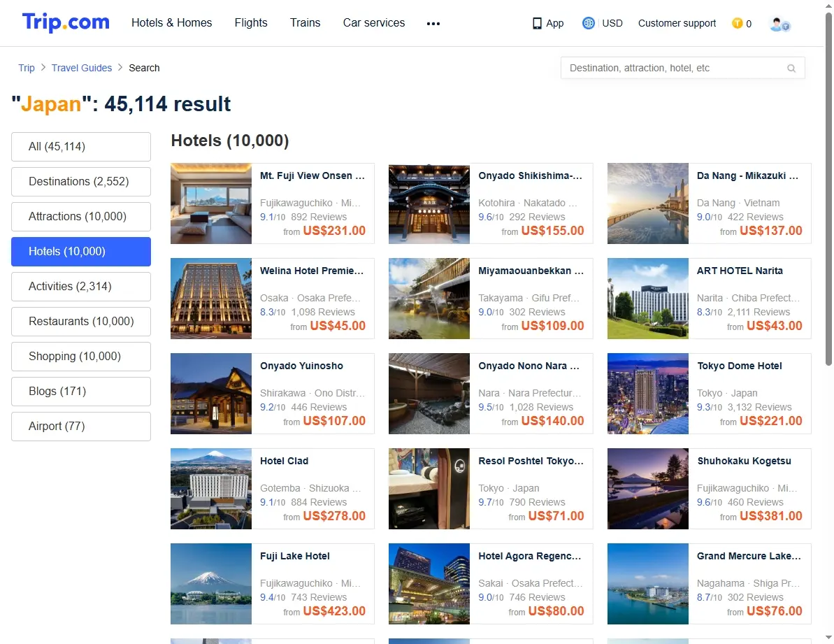The height and width of the screenshot is (644, 834).
Task: Click the Onyado Yuinosho title
Action: 301,366
